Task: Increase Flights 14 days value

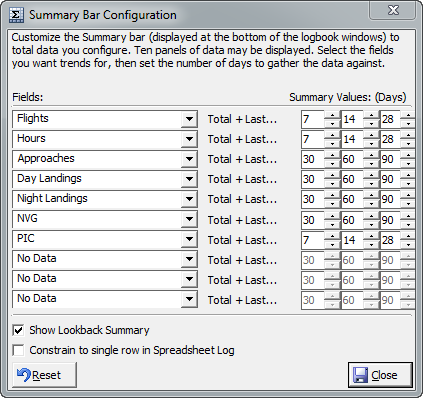Action: pos(371,115)
